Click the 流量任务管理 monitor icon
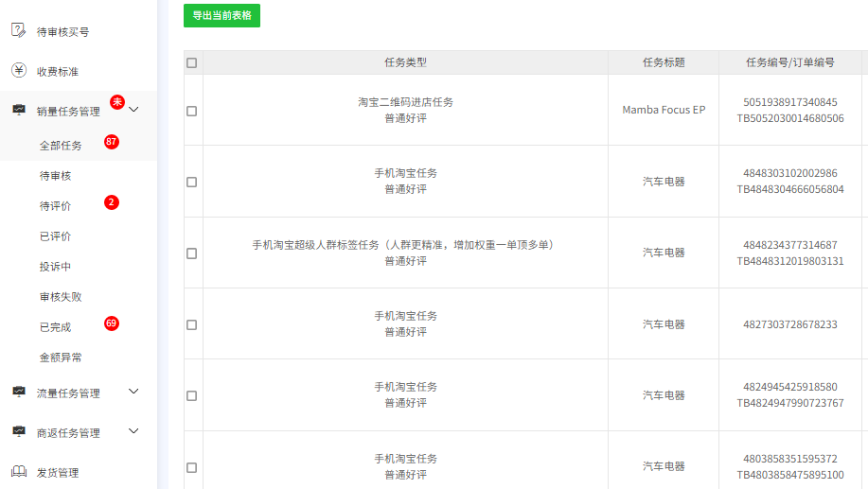 point(18,392)
